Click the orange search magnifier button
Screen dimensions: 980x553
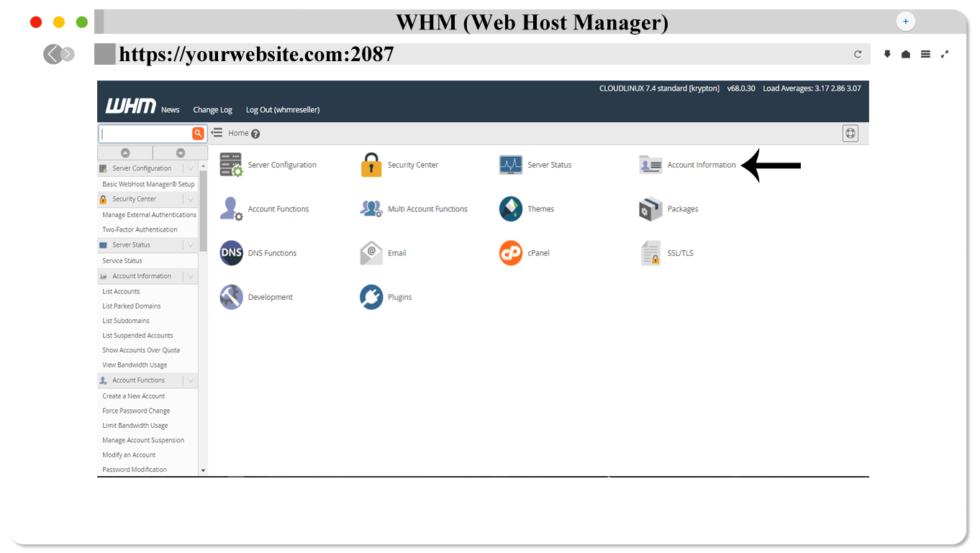pos(198,134)
